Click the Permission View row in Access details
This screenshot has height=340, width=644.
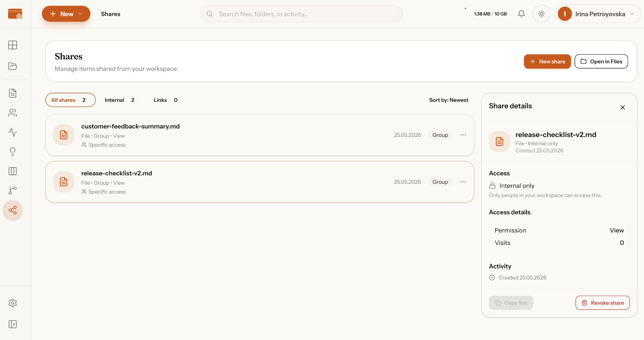(559, 230)
